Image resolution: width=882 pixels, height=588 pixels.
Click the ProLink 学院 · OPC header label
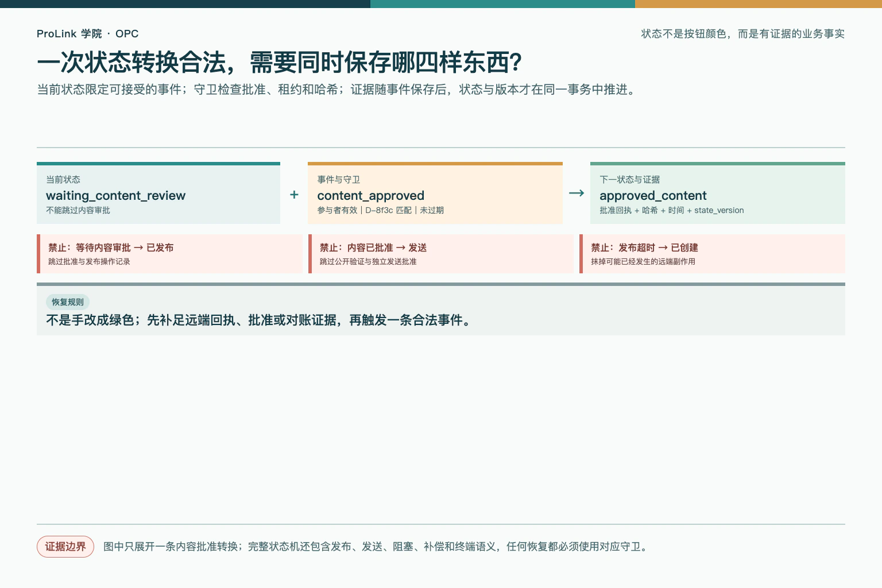click(x=87, y=34)
